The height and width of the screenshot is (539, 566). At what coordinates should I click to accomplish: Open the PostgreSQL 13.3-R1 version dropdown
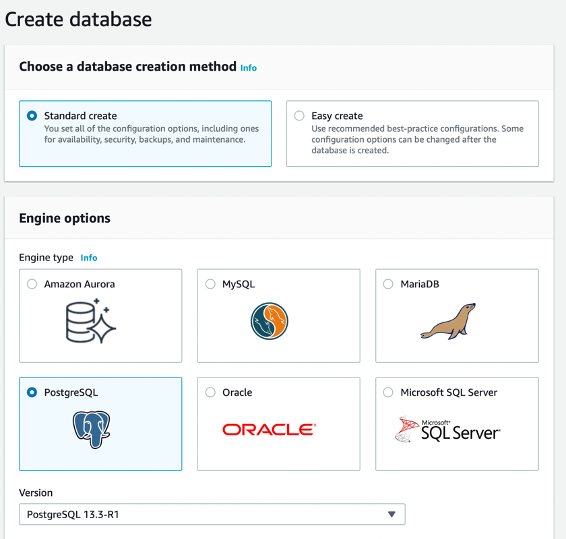tap(212, 514)
